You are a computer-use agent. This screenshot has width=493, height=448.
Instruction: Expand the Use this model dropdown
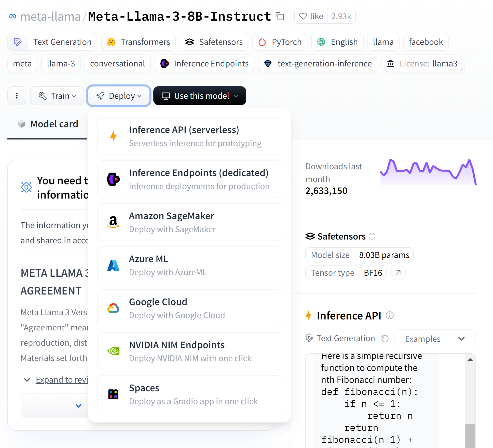point(200,96)
